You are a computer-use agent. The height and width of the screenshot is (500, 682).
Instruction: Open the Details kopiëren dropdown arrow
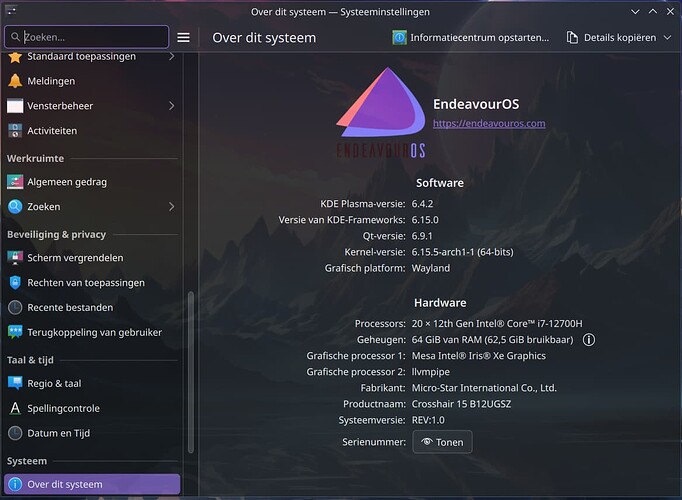click(667, 38)
